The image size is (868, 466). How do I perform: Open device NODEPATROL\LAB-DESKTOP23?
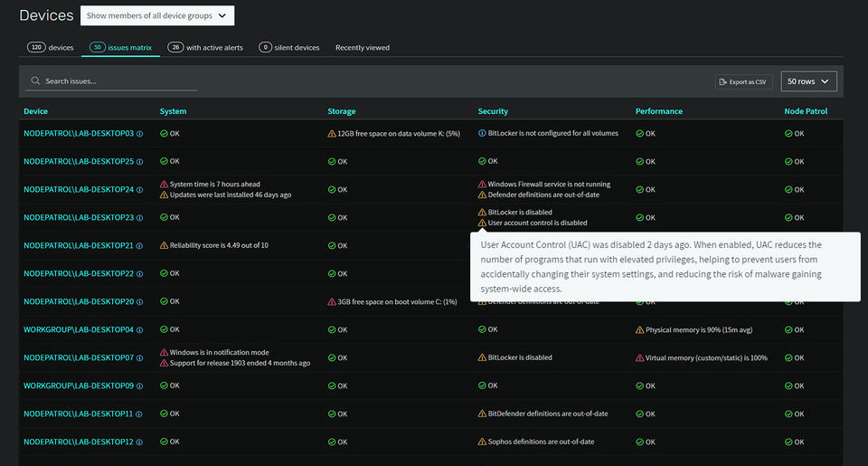[x=79, y=217]
